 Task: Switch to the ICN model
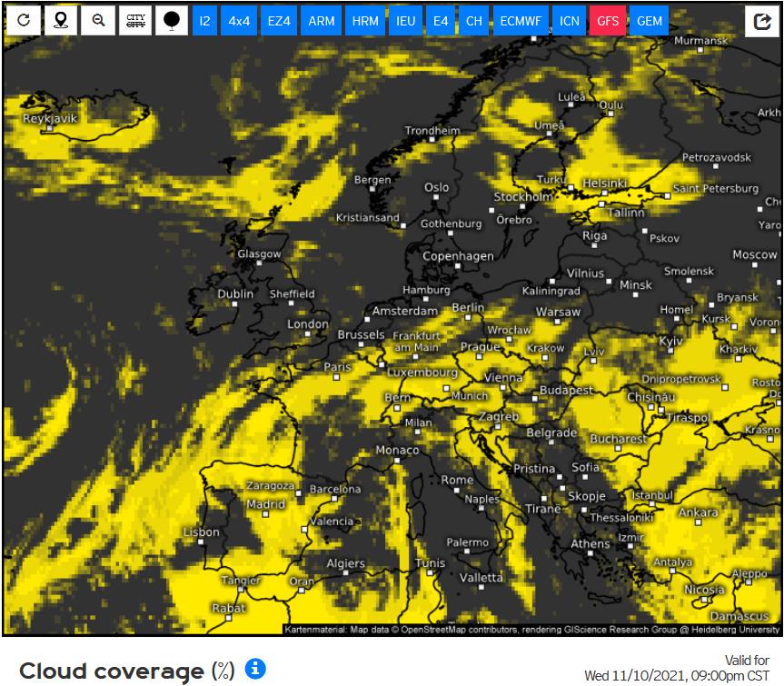(x=569, y=21)
